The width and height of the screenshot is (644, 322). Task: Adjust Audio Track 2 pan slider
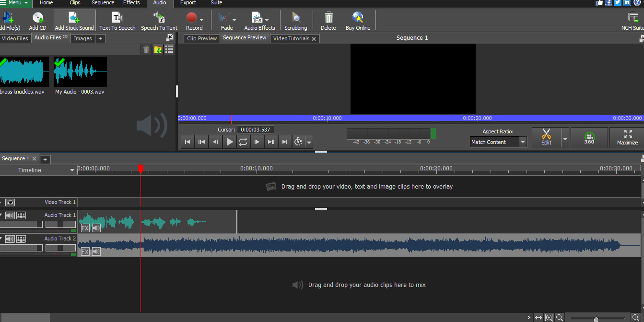pyautogui.click(x=60, y=248)
